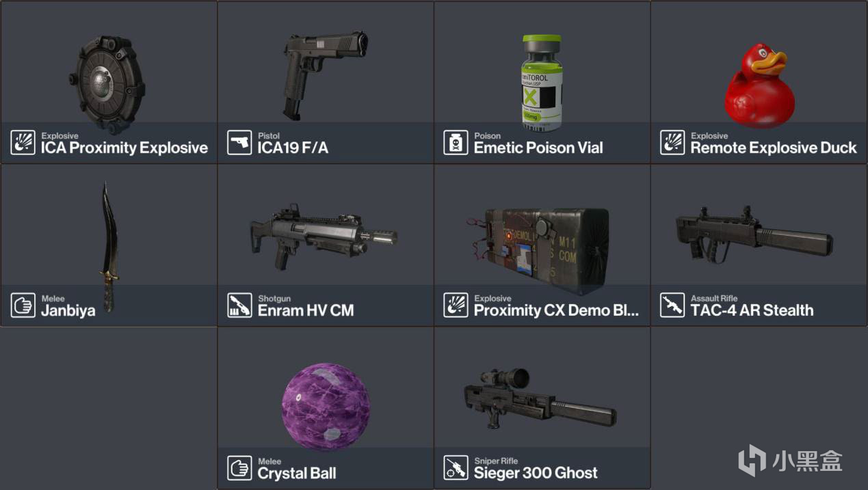The image size is (868, 490).
Task: Click the explosive icon beside Proximity CX Demo Block
Action: click(456, 305)
